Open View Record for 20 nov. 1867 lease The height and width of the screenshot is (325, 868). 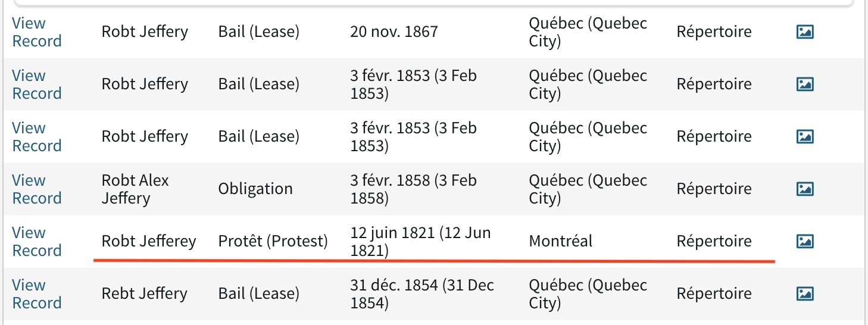click(36, 32)
